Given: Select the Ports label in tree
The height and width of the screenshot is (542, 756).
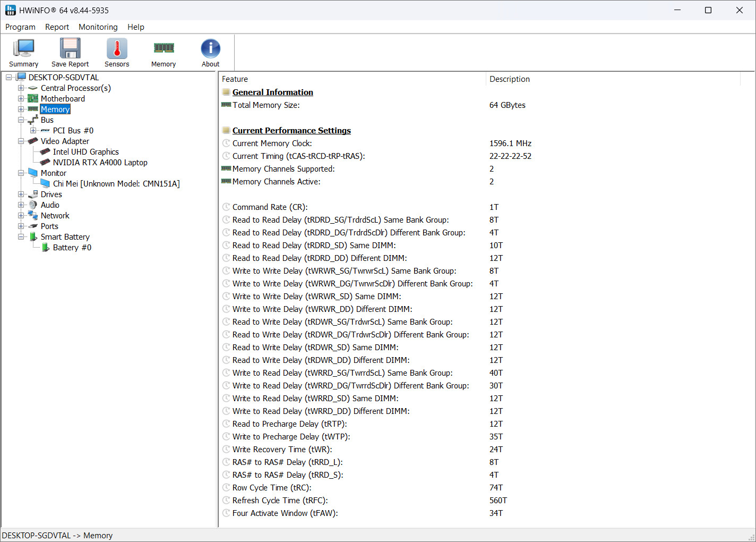Looking at the screenshot, I should coord(49,226).
